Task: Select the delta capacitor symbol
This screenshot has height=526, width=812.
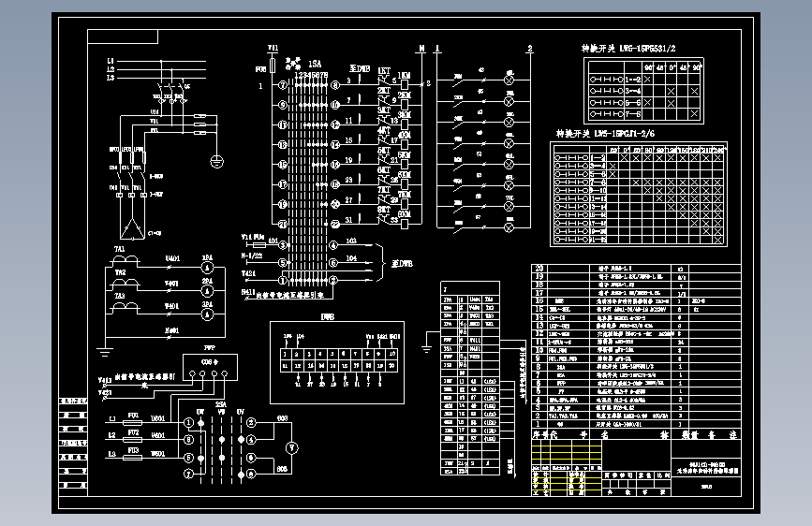Action: [x=133, y=228]
